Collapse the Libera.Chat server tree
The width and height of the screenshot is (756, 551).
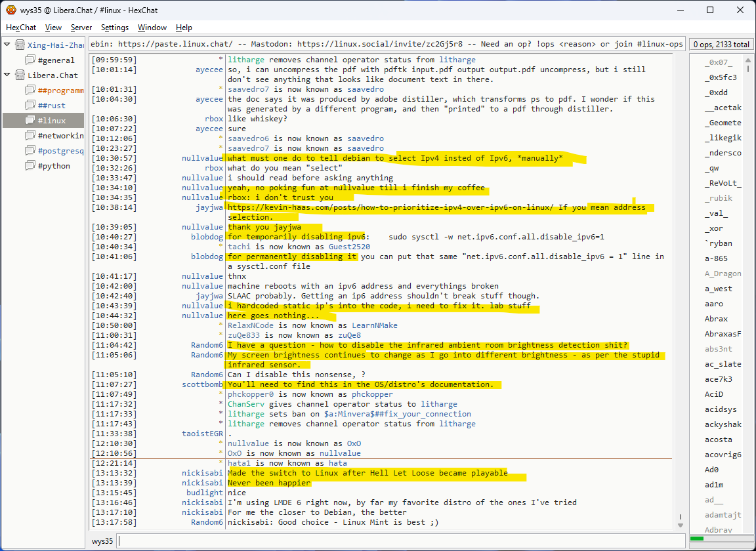(7, 75)
